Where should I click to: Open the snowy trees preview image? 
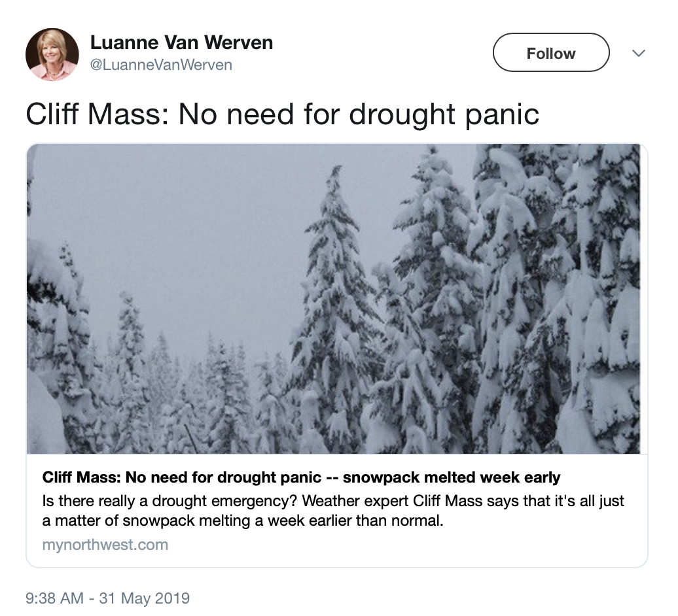point(337,298)
